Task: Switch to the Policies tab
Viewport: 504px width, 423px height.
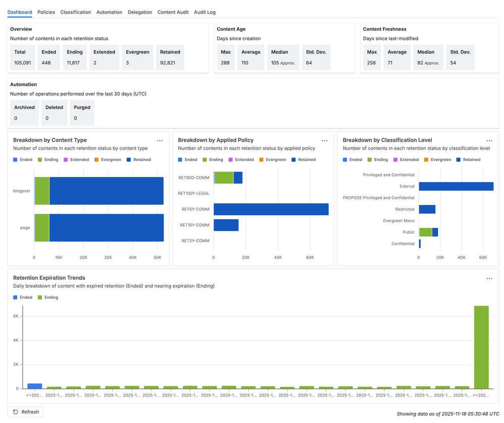Action: (x=46, y=12)
